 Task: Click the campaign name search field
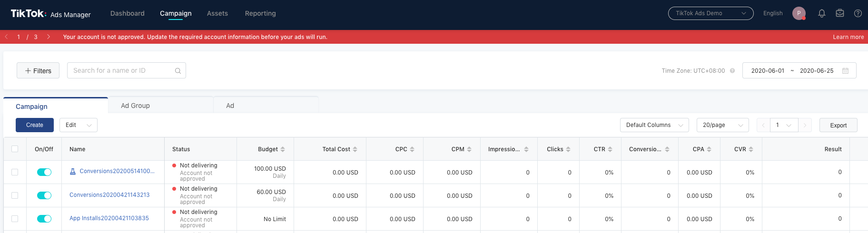[121, 70]
